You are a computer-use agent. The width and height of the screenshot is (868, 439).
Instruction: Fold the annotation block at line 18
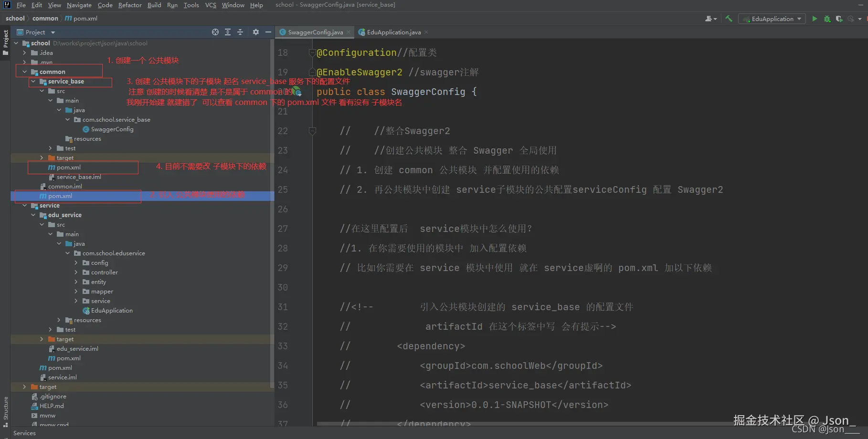312,52
